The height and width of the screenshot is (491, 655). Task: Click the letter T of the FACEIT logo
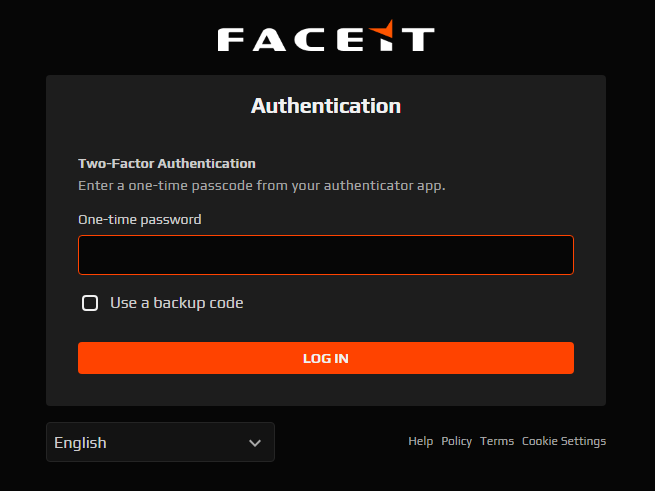click(x=418, y=40)
